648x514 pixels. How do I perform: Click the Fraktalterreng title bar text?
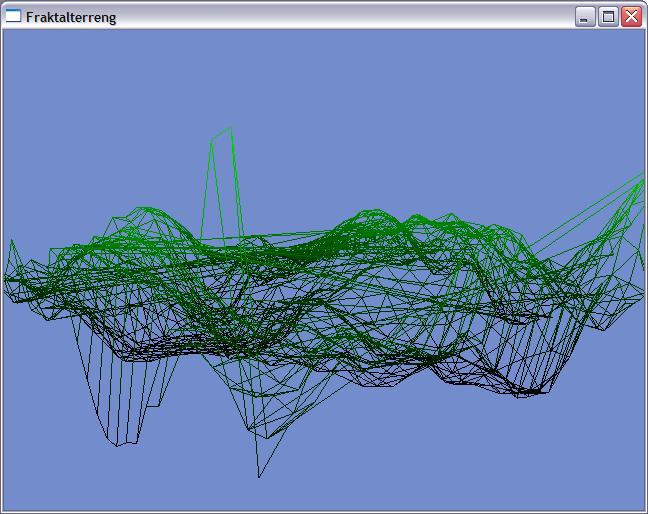click(x=71, y=17)
